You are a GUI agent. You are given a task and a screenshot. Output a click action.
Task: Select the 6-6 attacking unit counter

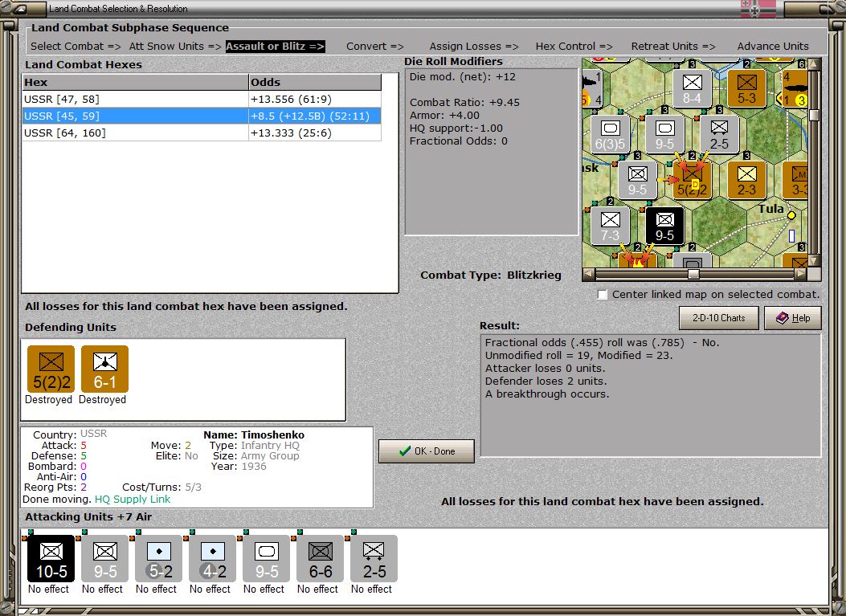tap(320, 559)
